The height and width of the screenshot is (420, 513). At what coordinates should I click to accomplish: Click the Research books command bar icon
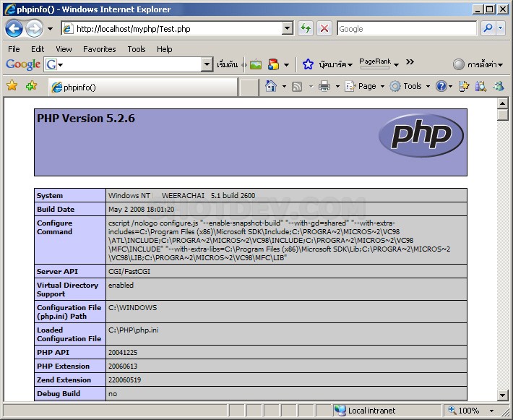(480, 87)
